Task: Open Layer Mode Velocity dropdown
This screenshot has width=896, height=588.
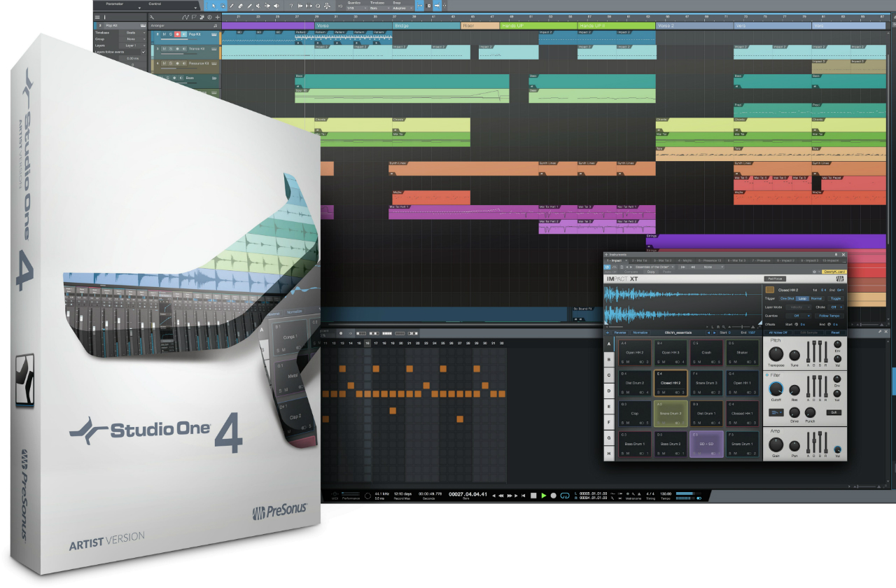Action: coord(798,307)
